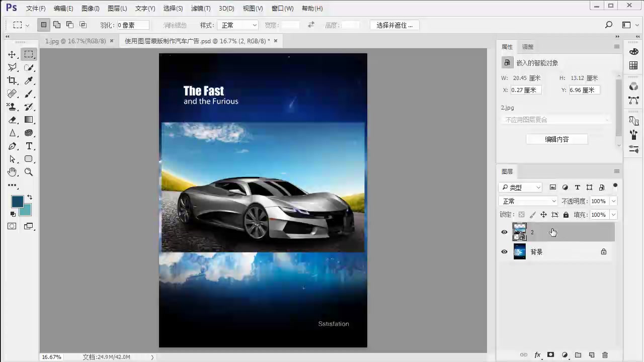Viewport: 644px width, 362px height.
Task: Hide layer 2 using its eye icon
Action: (504, 232)
